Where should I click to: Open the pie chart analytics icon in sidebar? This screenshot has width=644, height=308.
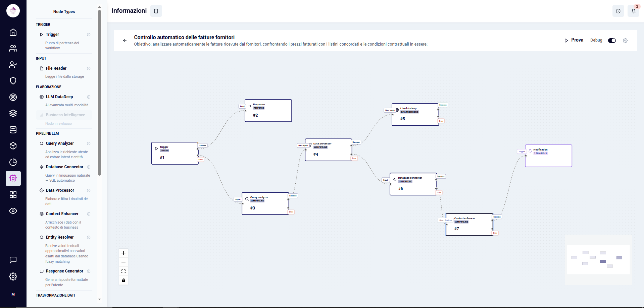point(13,162)
